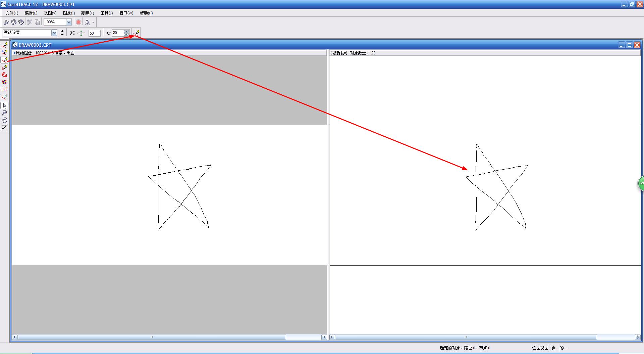
Task: Expand the arrow beside the rocket icon
Action: click(93, 22)
